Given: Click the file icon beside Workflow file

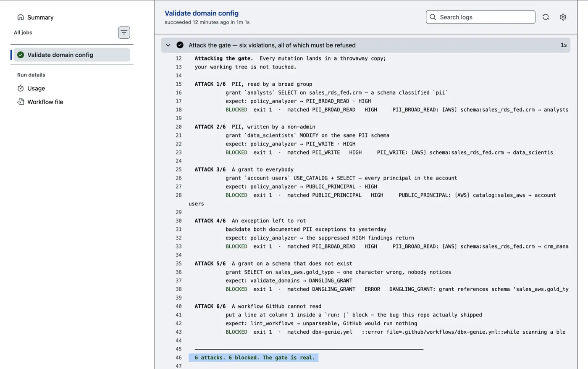Looking at the screenshot, I should (x=21, y=102).
